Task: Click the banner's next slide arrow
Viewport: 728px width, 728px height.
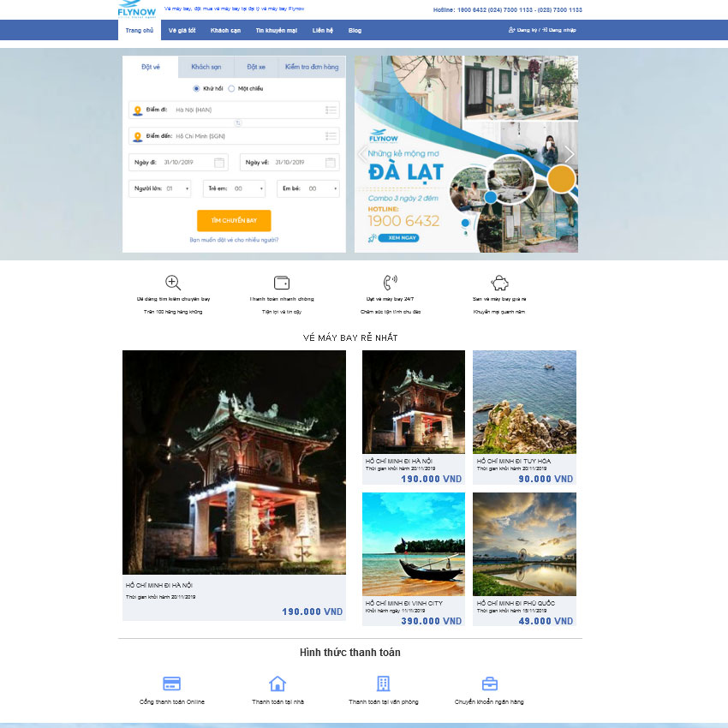Action: (569, 154)
